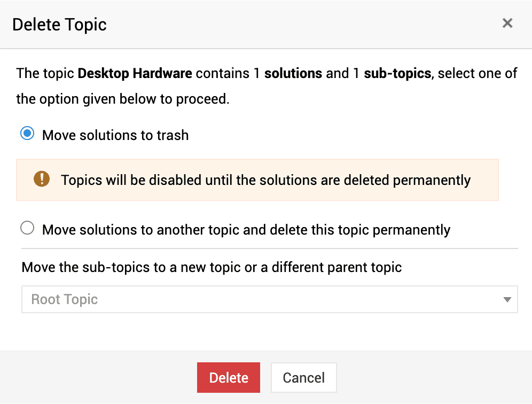Choose Move solutions to another topic option
This screenshot has width=532, height=404.
27,228
